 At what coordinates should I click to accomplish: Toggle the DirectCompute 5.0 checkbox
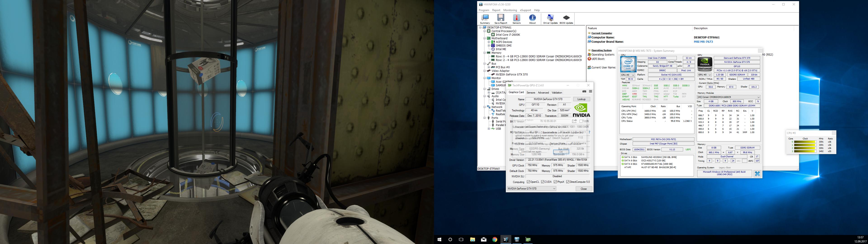coord(568,182)
